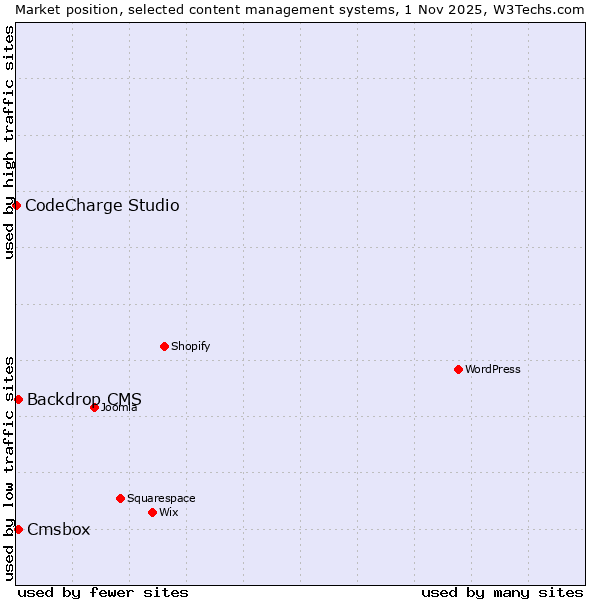The width and height of the screenshot is (600, 600).
Task: Select the Wix data point marker
Action: [152, 512]
